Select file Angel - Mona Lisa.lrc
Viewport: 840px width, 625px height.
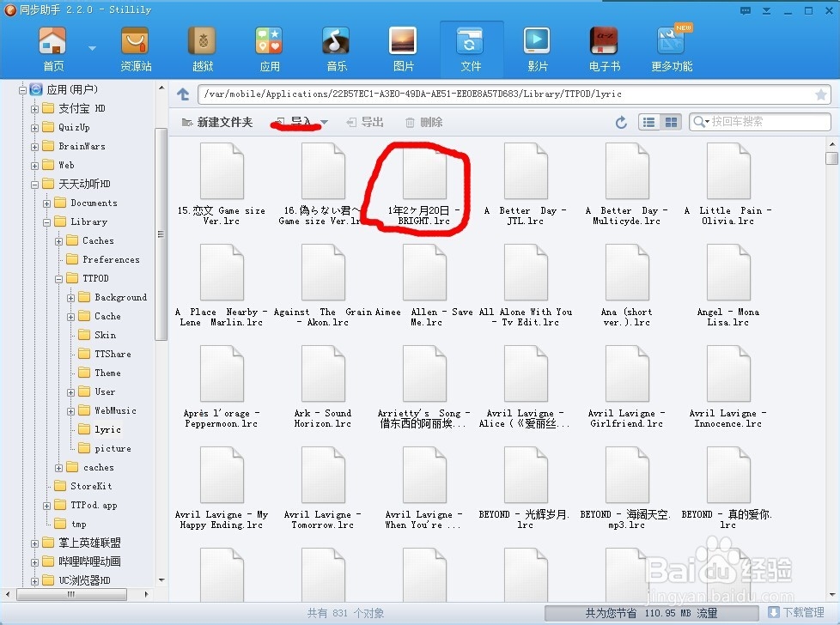click(728, 285)
